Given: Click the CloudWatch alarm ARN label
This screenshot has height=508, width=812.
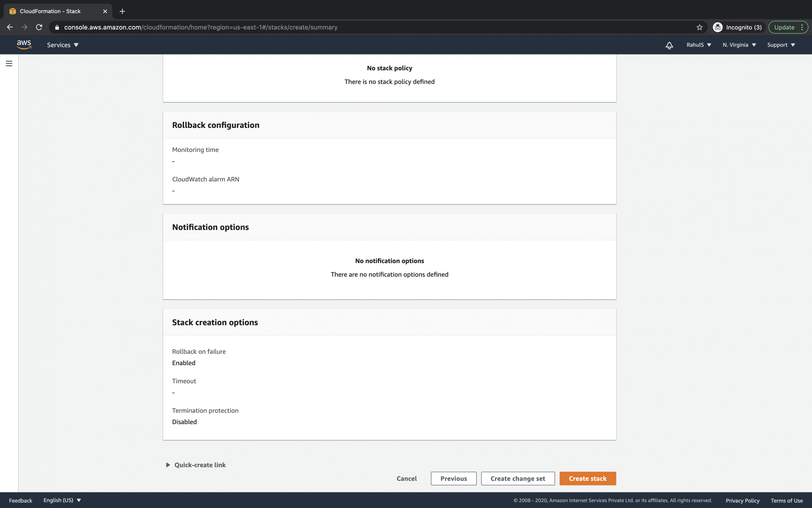Looking at the screenshot, I should click(x=206, y=179).
